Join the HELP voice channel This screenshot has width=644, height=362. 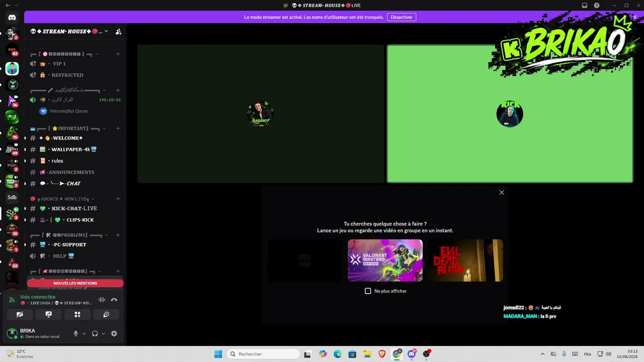75,256
